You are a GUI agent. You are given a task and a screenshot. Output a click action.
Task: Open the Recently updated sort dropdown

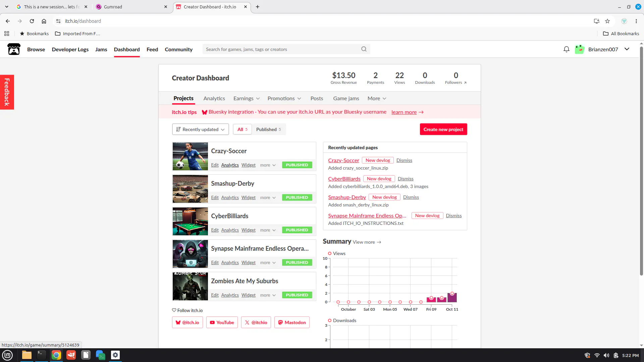point(200,129)
